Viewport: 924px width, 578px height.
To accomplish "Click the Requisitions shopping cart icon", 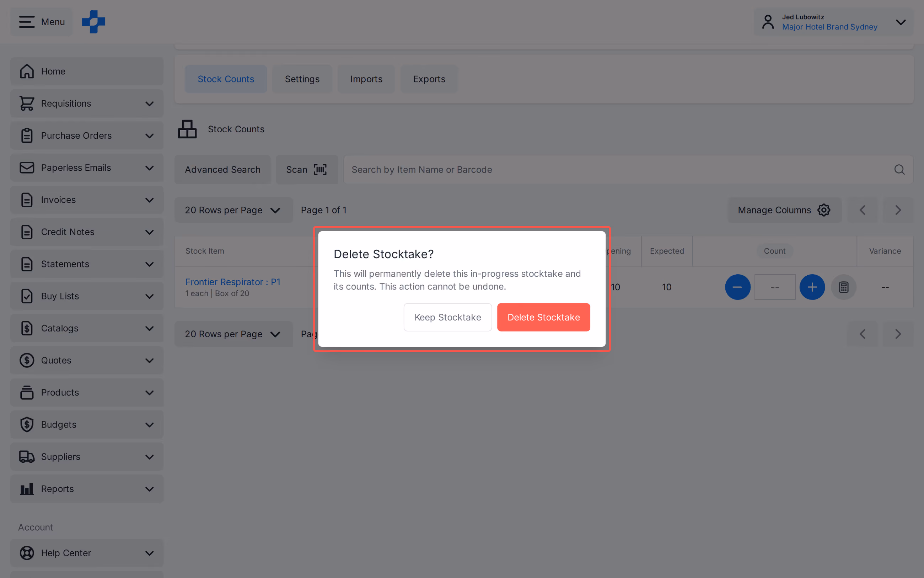I will click(27, 103).
